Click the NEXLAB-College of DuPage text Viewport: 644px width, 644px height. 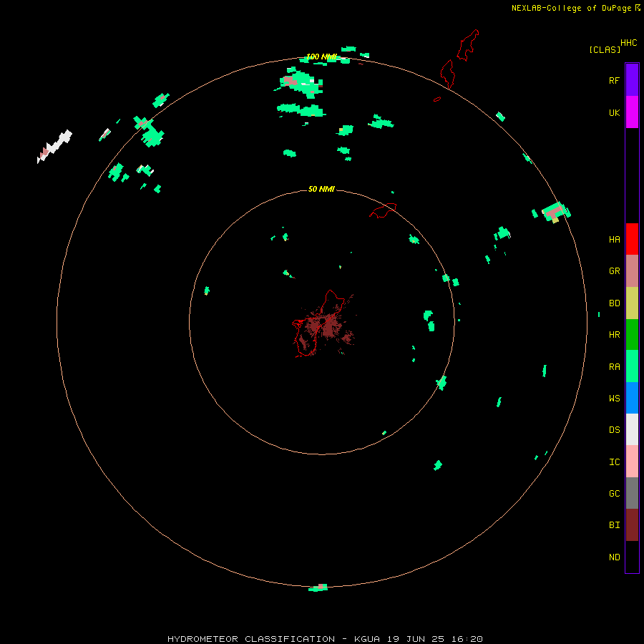point(571,8)
